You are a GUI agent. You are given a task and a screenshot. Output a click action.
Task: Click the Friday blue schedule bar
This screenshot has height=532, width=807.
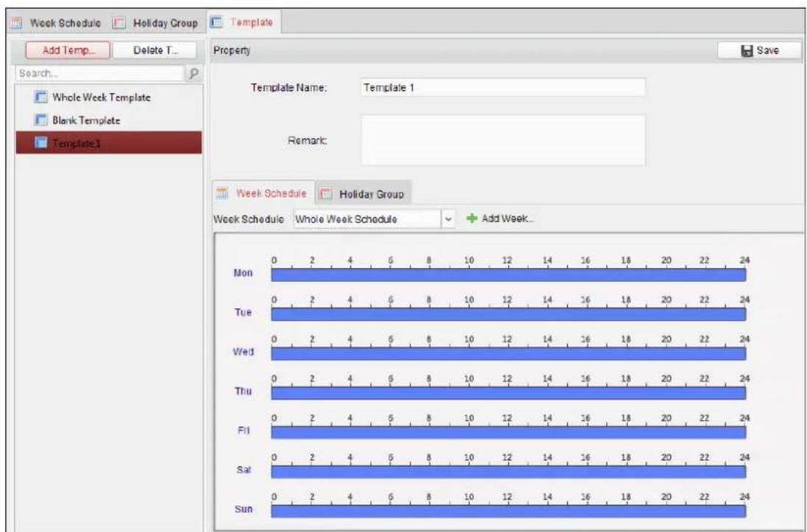(x=509, y=432)
